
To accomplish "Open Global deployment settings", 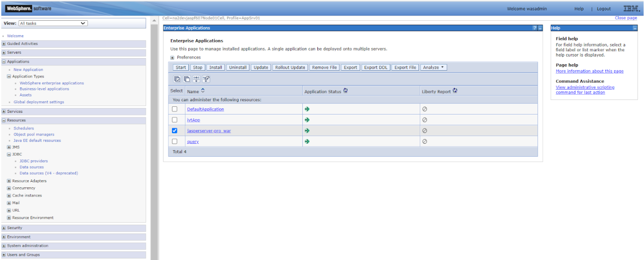I will tap(39, 102).
